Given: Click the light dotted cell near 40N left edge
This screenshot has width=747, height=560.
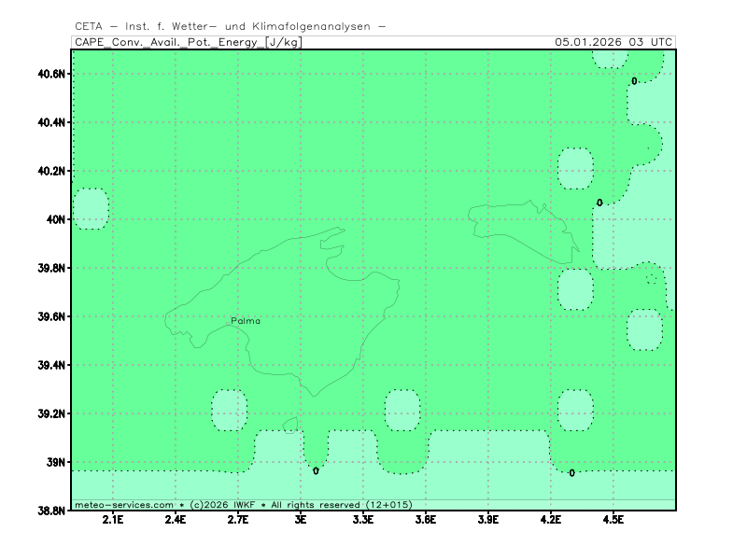Looking at the screenshot, I should (91, 209).
